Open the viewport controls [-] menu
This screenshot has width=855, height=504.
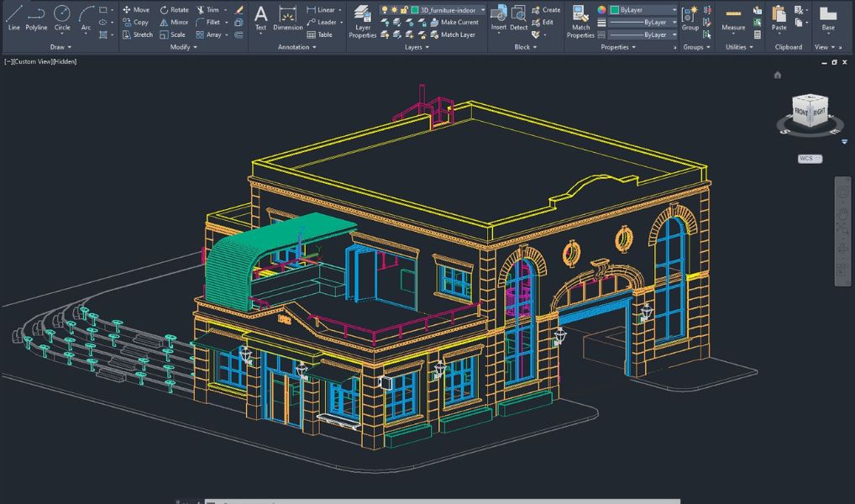click(x=8, y=61)
